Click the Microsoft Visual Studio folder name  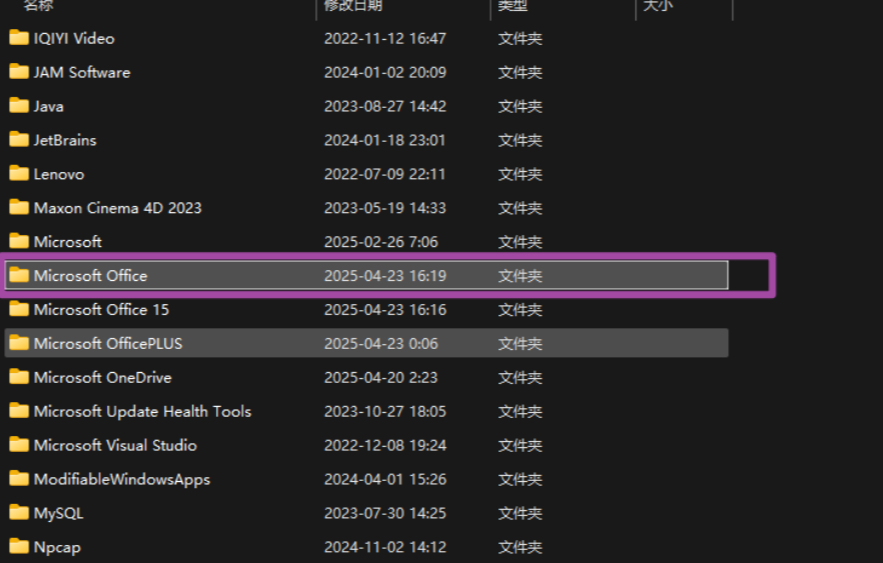click(115, 445)
